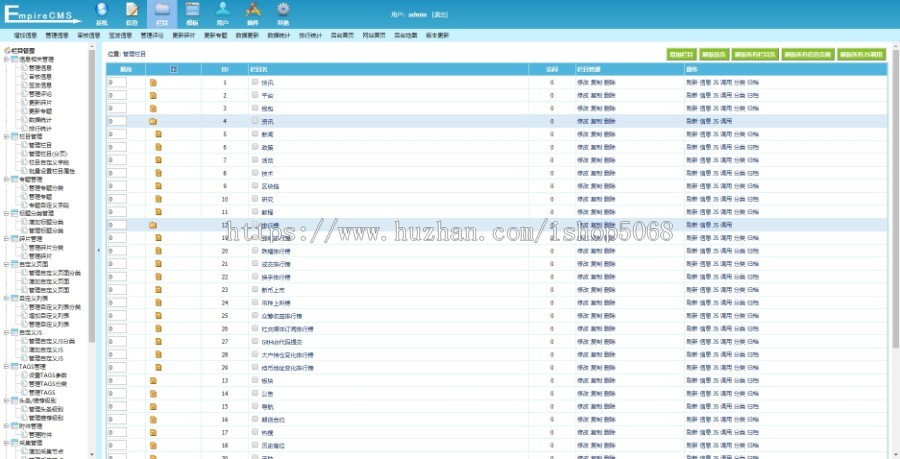
Task: Click the green 刷新首页 button
Action: (x=713, y=55)
